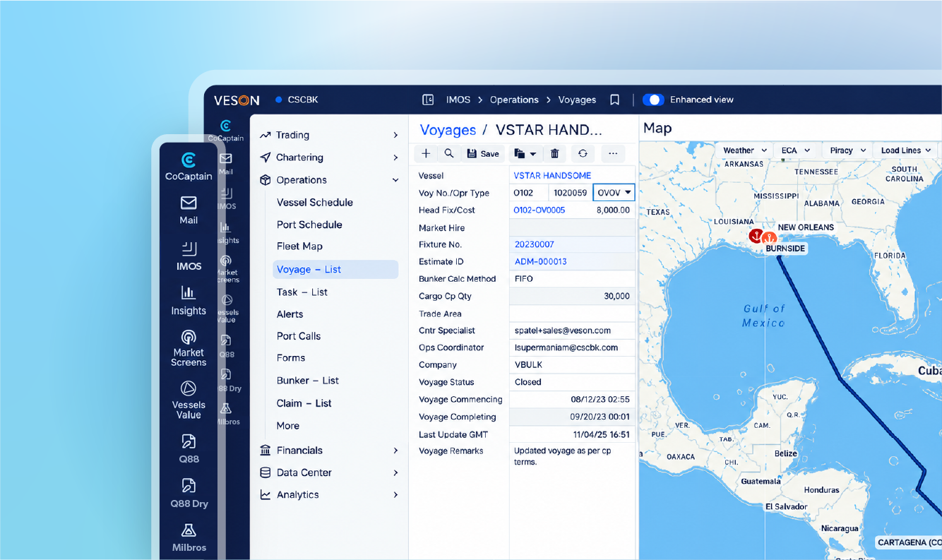This screenshot has width=942, height=560.
Task: Open the ECA map layer dropdown
Action: [x=796, y=150]
